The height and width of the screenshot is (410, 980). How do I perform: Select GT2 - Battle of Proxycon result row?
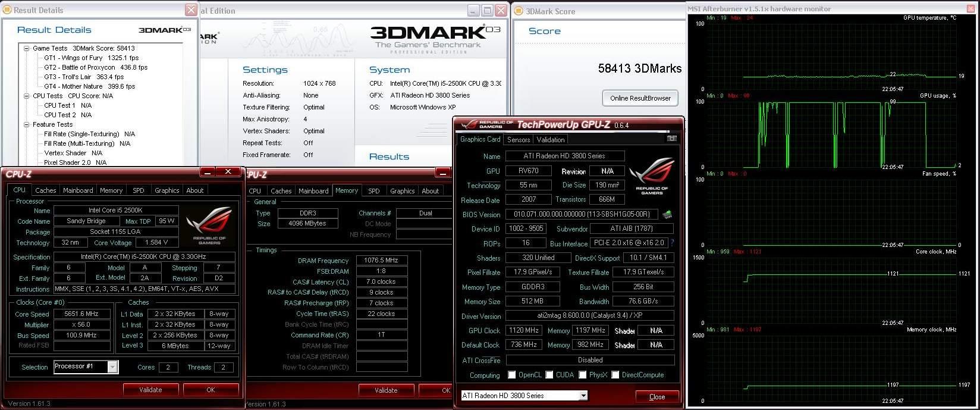[96, 67]
